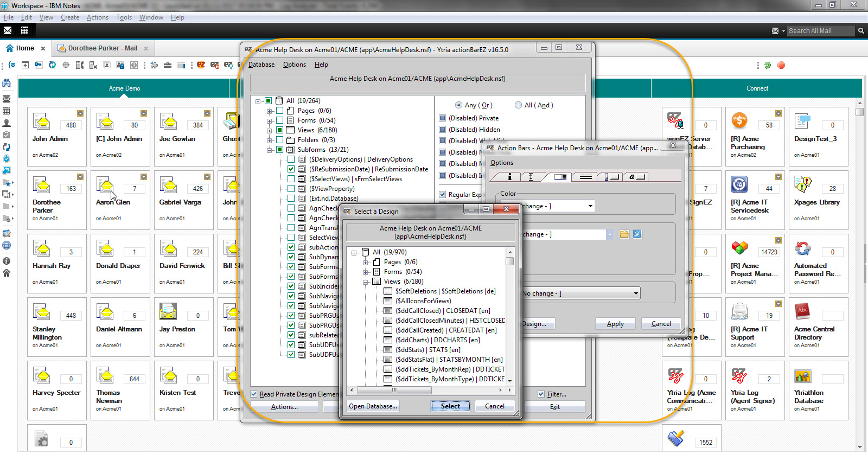Image resolution: width=868 pixels, height=454 pixels.
Task: Open the Xpages Library database icon
Action: pos(819,200)
